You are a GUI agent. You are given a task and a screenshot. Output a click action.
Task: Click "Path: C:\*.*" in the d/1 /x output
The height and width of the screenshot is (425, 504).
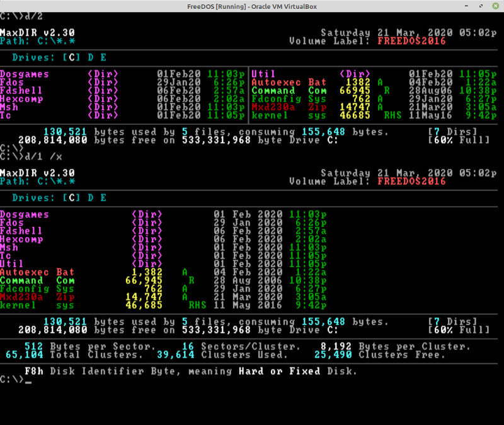(37, 182)
